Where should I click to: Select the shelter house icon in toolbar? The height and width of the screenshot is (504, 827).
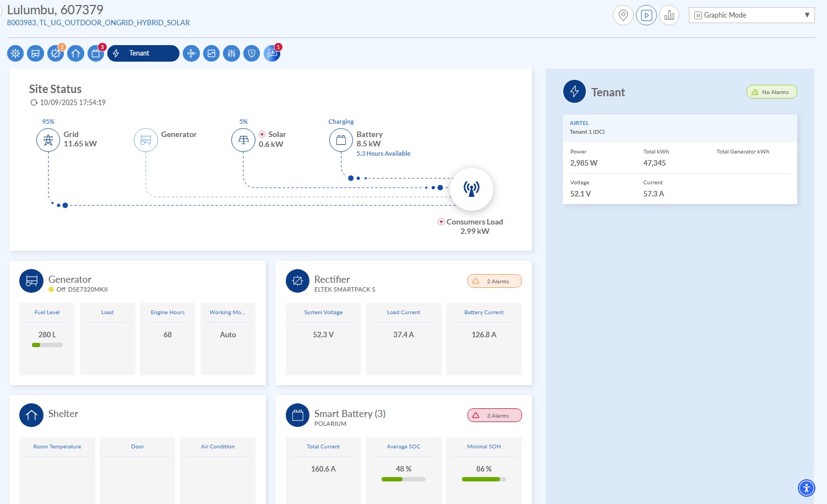click(x=76, y=53)
